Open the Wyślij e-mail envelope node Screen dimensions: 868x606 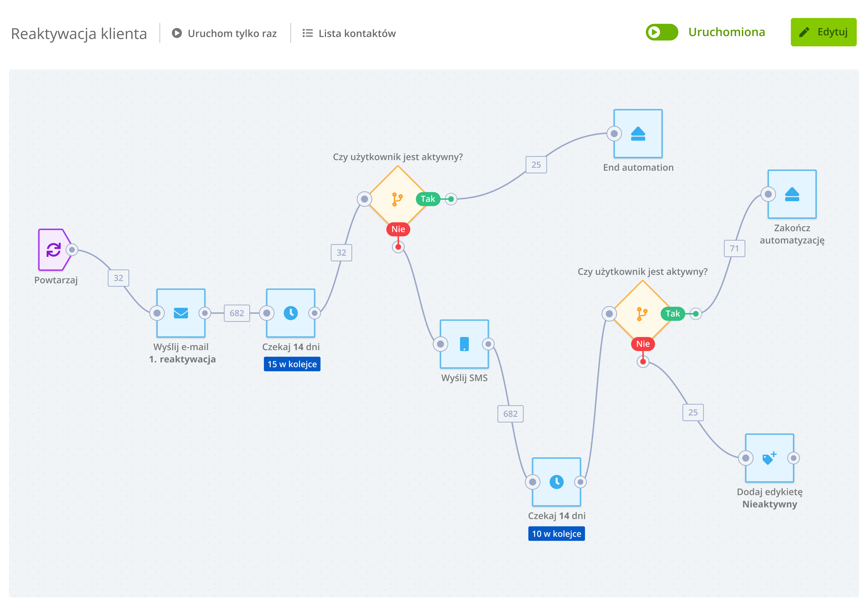pos(181,313)
